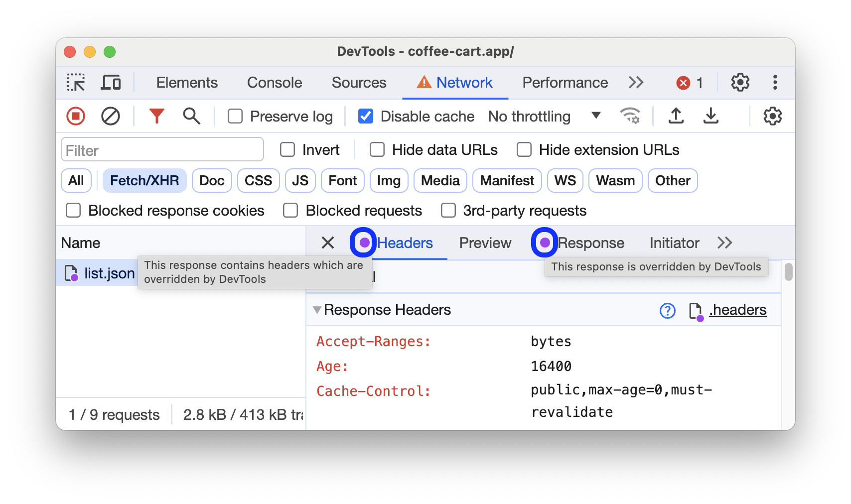Switch to the Console panel
Image resolution: width=851 pixels, height=504 pixels.
[x=274, y=83]
